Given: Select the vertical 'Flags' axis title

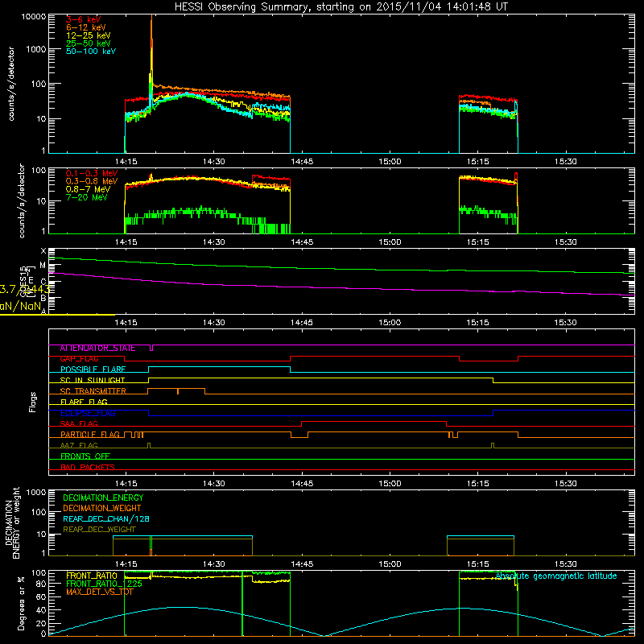Looking at the screenshot, I should (33, 402).
